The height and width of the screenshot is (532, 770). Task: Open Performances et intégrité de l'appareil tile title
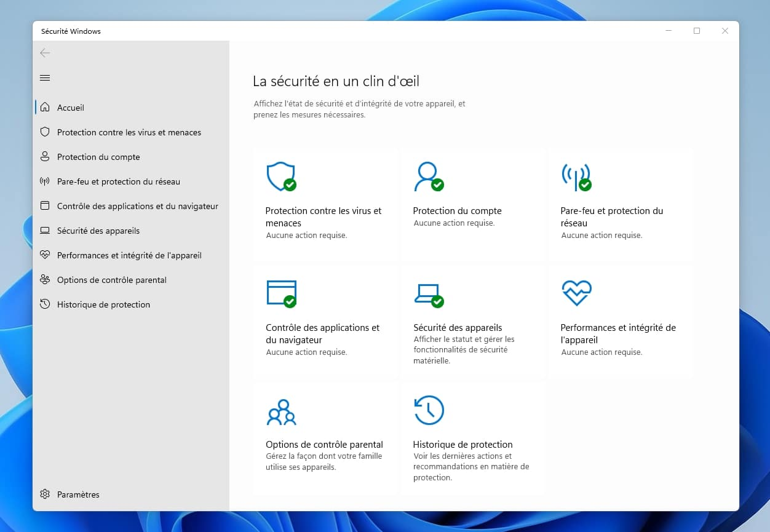[x=618, y=333]
